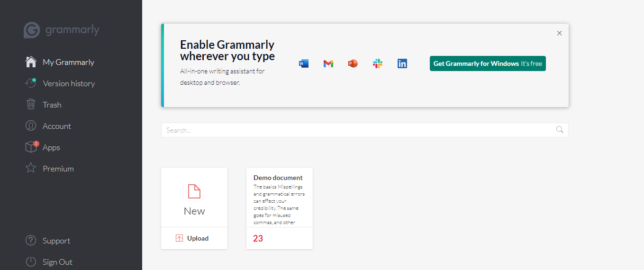
Task: Click the Version history clock icon
Action: point(30,83)
